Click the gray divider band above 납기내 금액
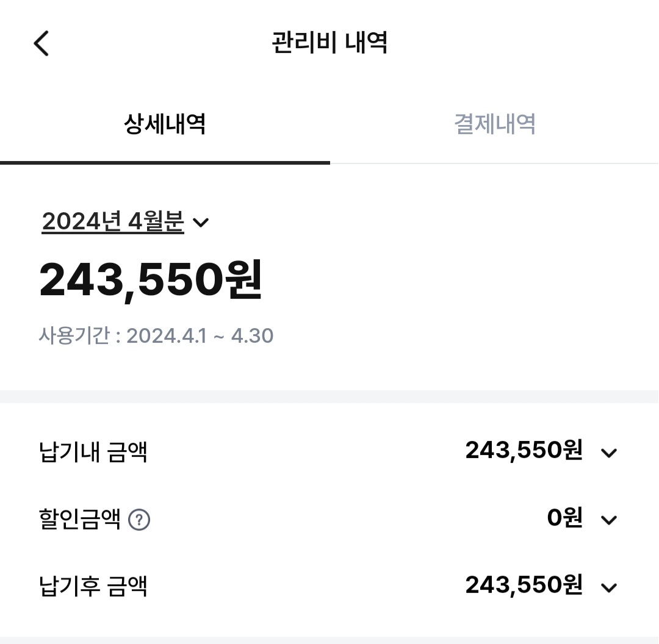The height and width of the screenshot is (644, 659). (329, 396)
